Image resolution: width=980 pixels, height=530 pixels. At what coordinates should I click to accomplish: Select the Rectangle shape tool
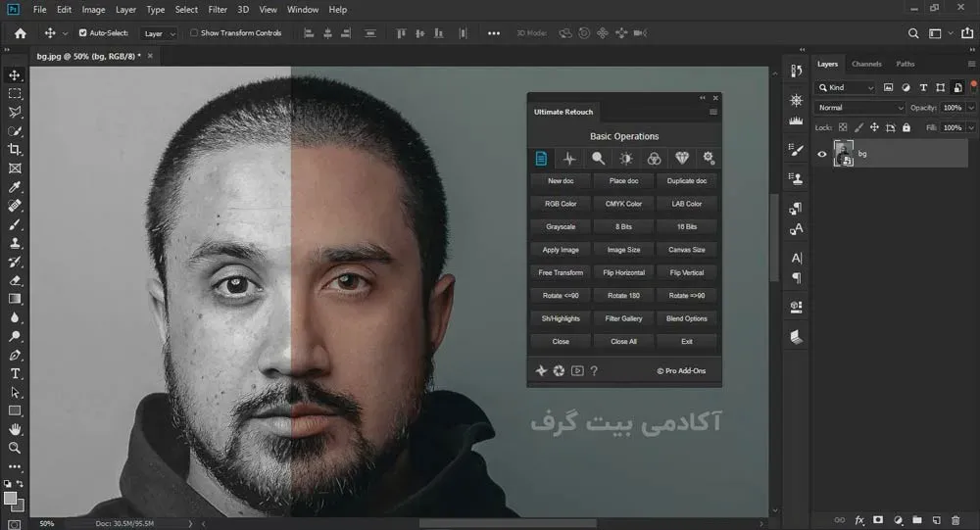(15, 410)
